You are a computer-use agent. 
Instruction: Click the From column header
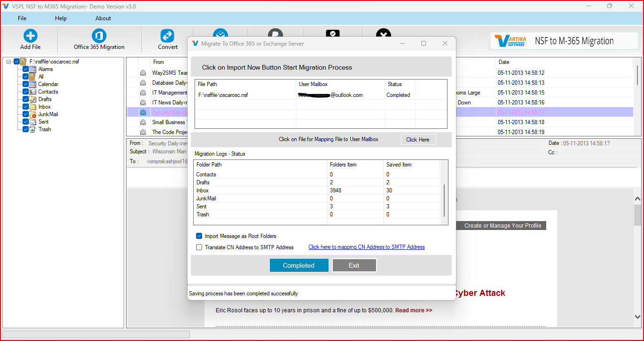click(158, 62)
